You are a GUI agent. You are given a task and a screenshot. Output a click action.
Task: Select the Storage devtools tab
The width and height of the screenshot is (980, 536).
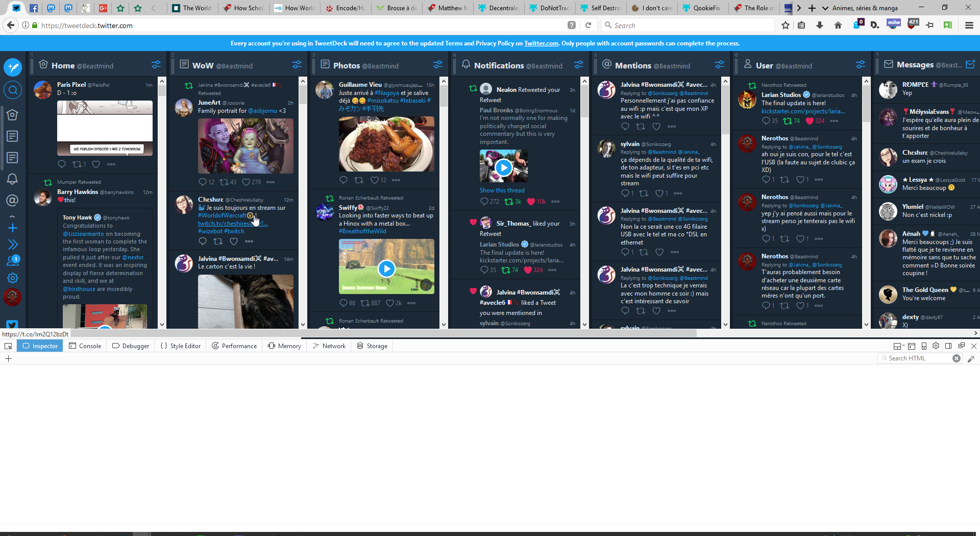372,346
